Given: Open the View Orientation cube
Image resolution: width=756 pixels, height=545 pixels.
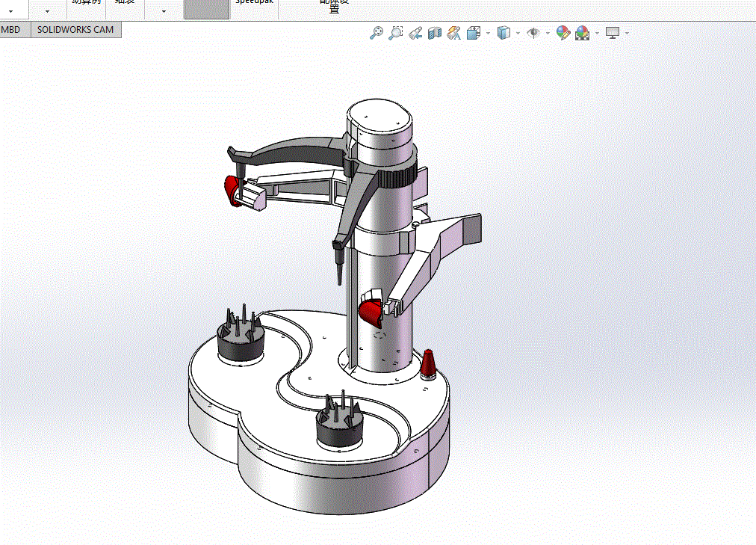Looking at the screenshot, I should pyautogui.click(x=474, y=33).
